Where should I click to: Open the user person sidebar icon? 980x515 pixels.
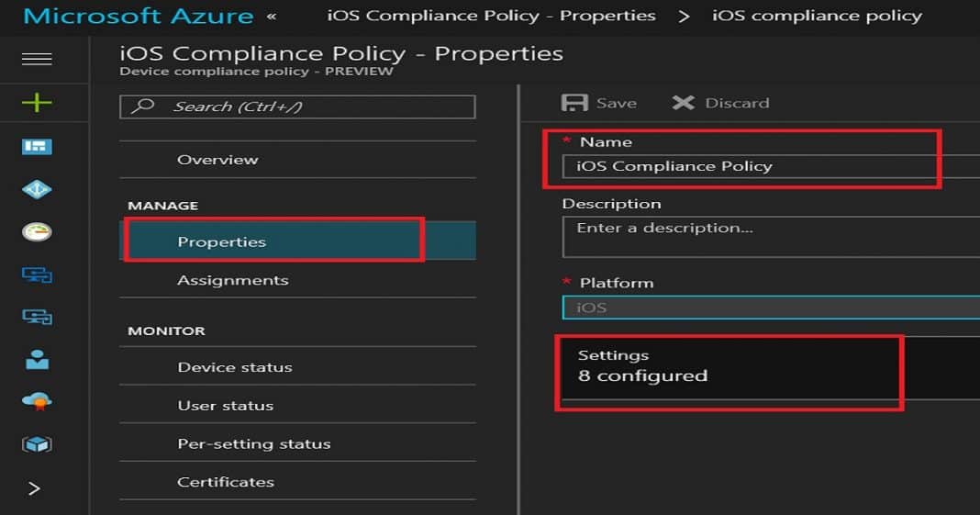tap(37, 359)
